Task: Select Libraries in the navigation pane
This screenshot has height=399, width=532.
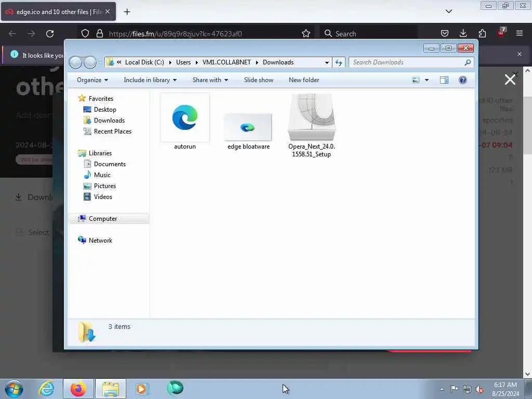Action: coord(100,153)
